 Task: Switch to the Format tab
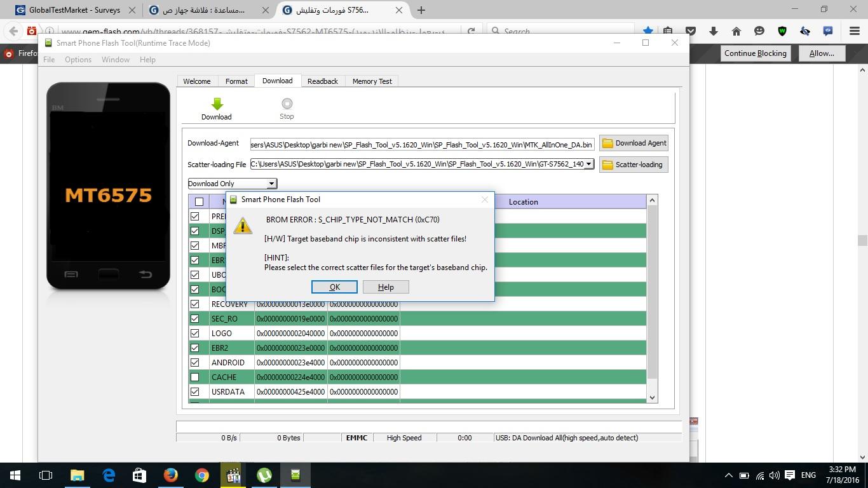[236, 81]
